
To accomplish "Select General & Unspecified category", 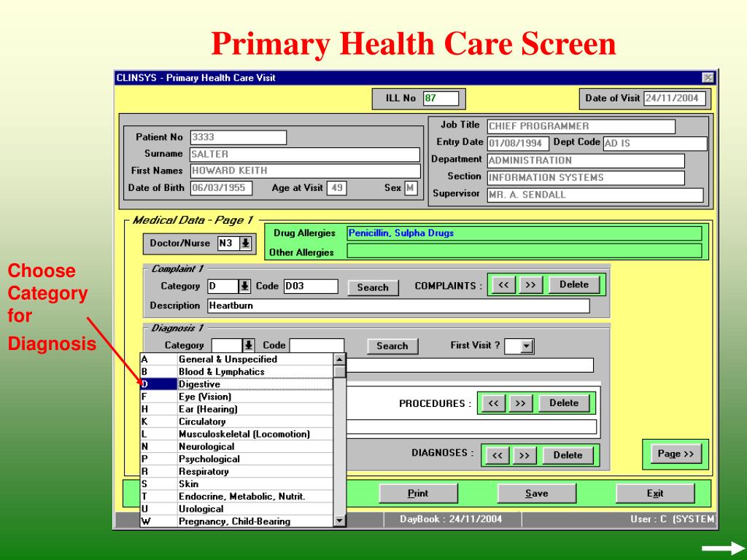I will pos(237,359).
